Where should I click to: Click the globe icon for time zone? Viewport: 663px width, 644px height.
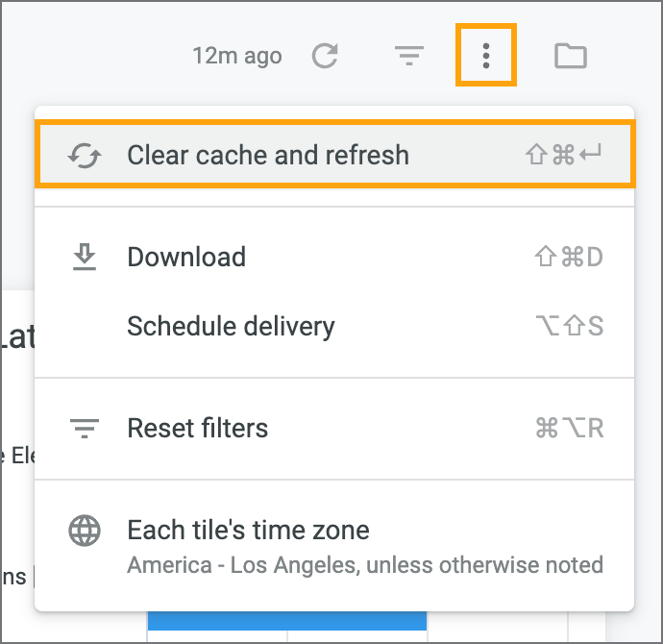click(x=85, y=532)
